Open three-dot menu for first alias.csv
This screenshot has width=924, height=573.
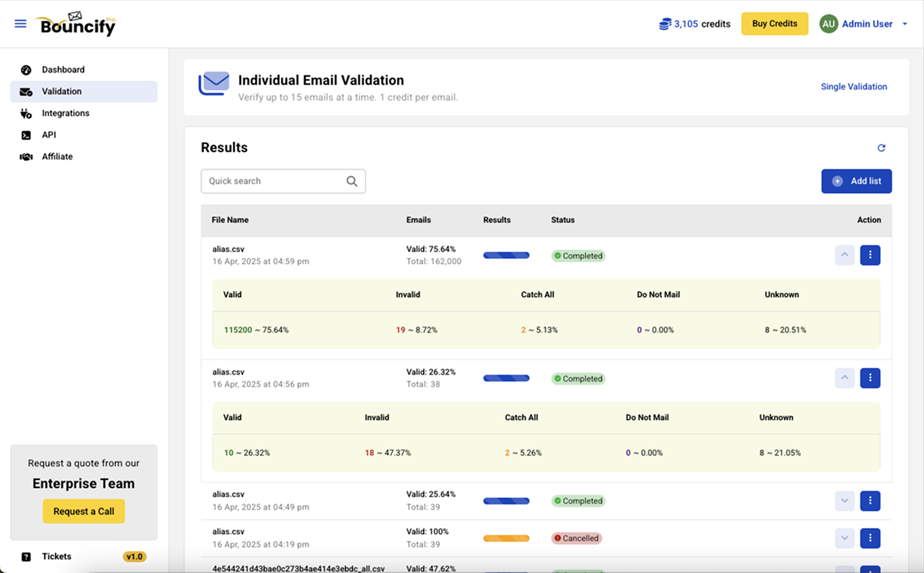pos(870,255)
